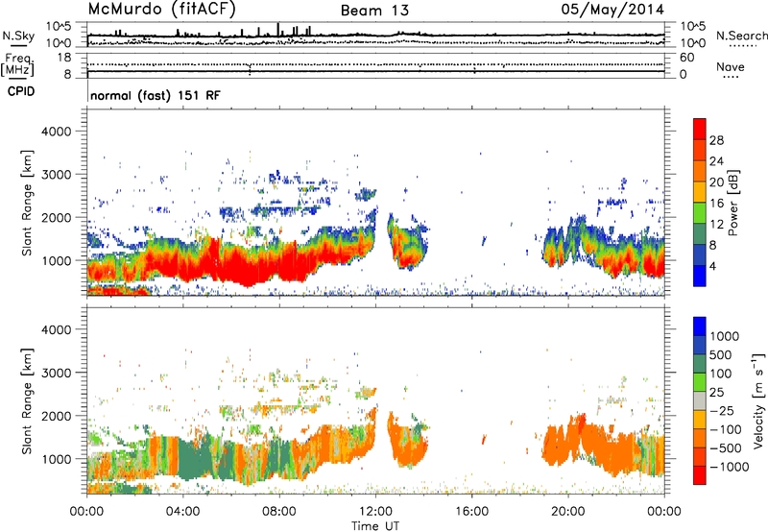Click the 18 MHz tick on frequency axis

[64, 58]
